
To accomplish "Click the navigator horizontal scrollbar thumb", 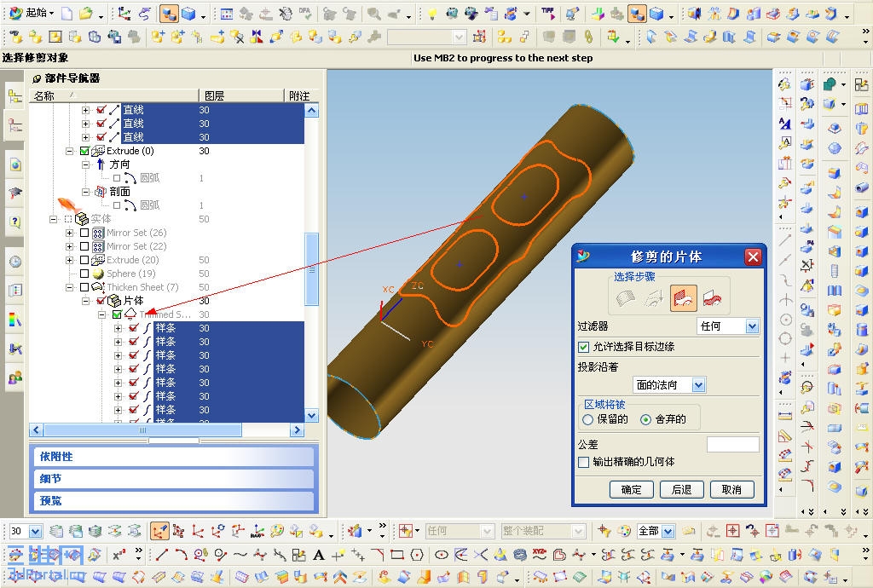I will (x=142, y=430).
